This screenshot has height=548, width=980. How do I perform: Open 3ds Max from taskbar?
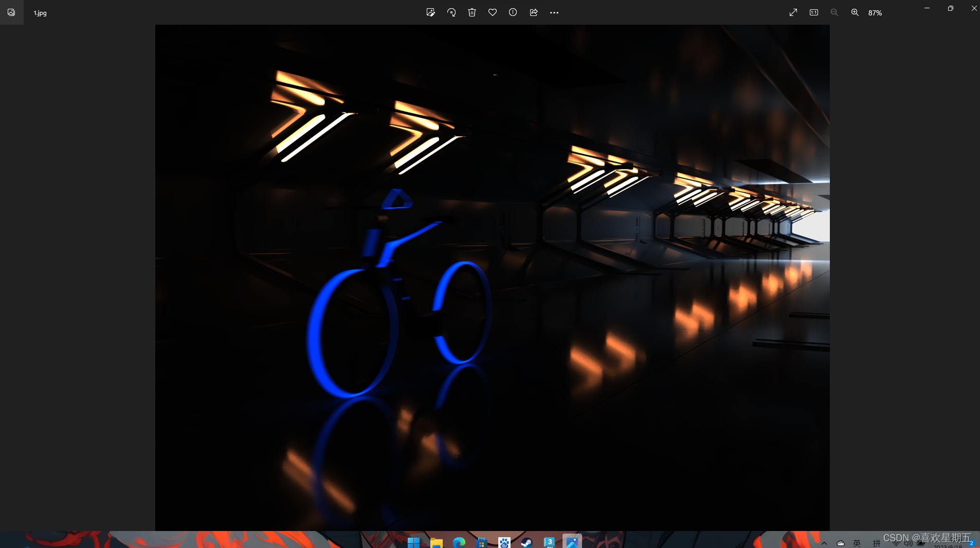(x=549, y=542)
